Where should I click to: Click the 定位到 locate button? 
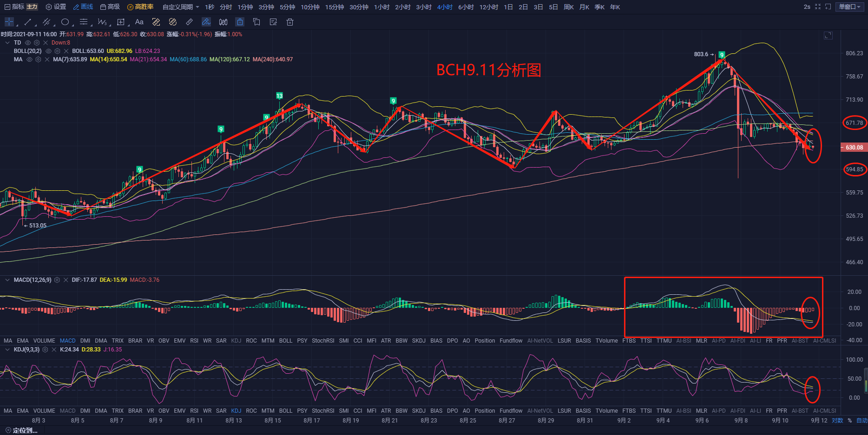21,430
